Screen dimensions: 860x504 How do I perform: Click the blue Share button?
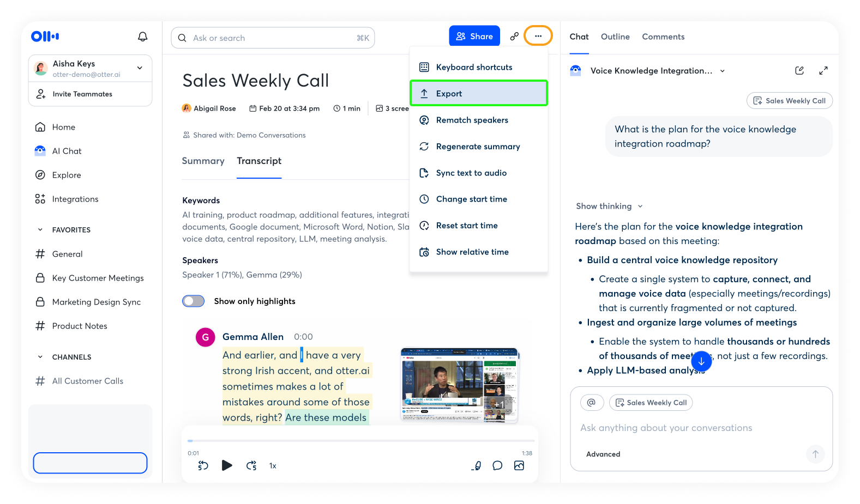[474, 37]
